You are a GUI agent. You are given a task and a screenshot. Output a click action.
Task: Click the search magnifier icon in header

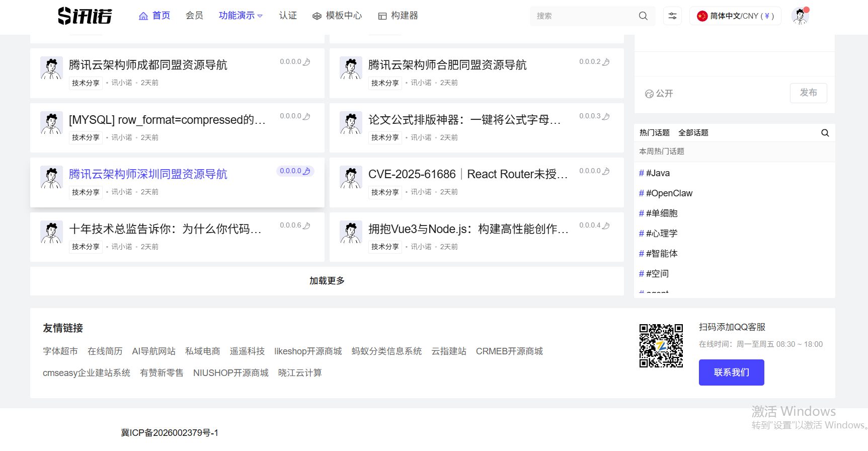coord(643,16)
